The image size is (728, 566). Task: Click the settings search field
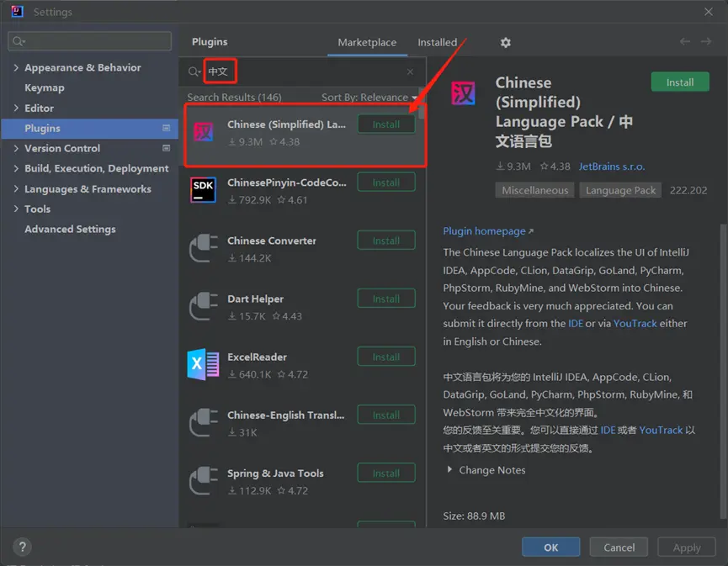coord(89,41)
